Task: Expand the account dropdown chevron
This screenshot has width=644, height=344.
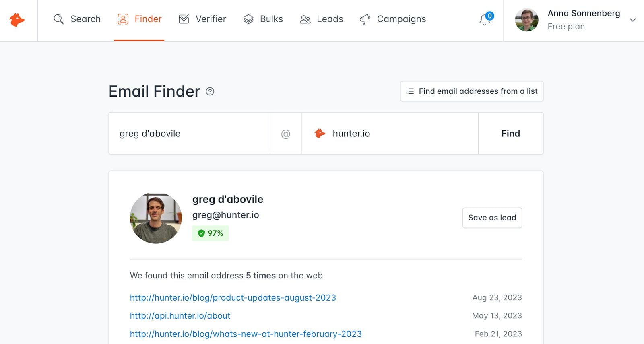Action: 633,20
